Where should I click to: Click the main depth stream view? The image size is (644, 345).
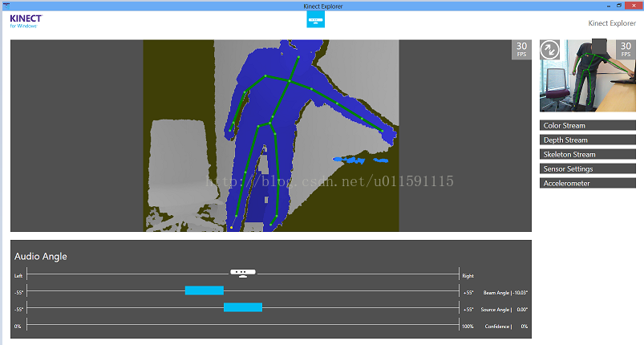[270, 136]
